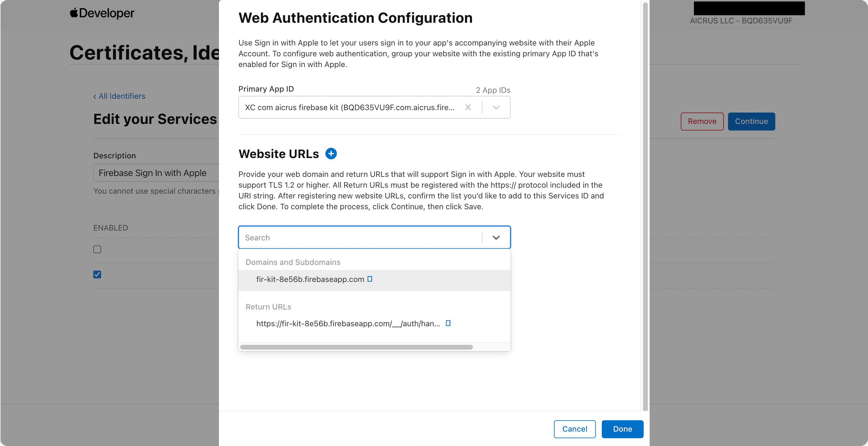Toggle the Website URLs search dropdown chevron
Viewport: 868px width, 446px height.
(x=496, y=238)
